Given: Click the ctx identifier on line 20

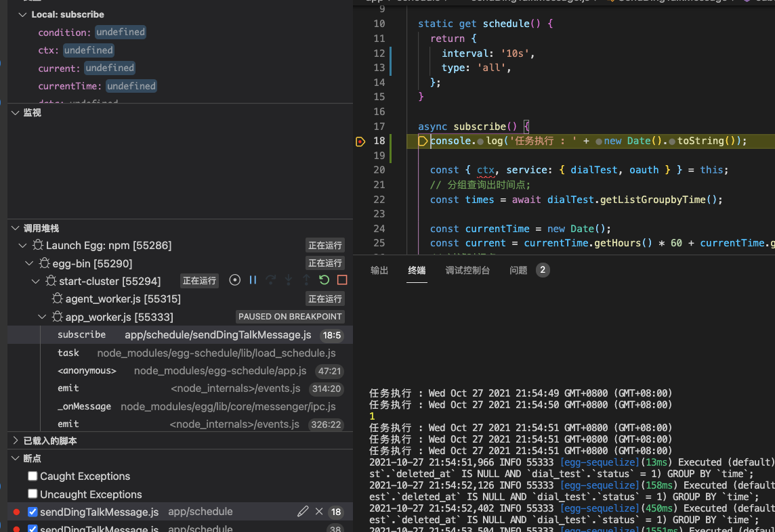Looking at the screenshot, I should pyautogui.click(x=486, y=170).
